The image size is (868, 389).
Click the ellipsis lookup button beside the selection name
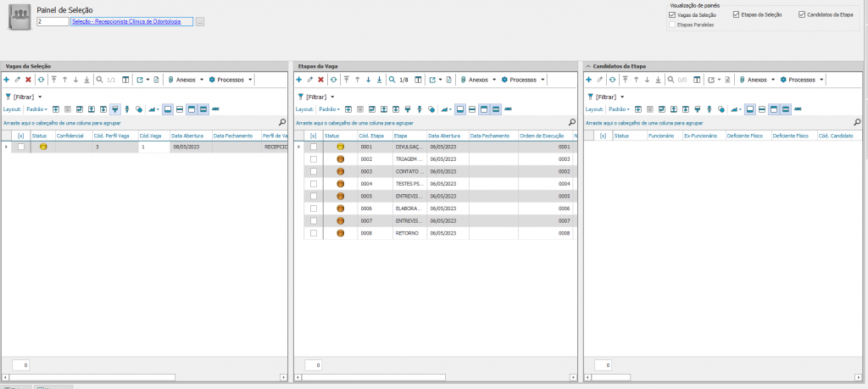click(199, 21)
